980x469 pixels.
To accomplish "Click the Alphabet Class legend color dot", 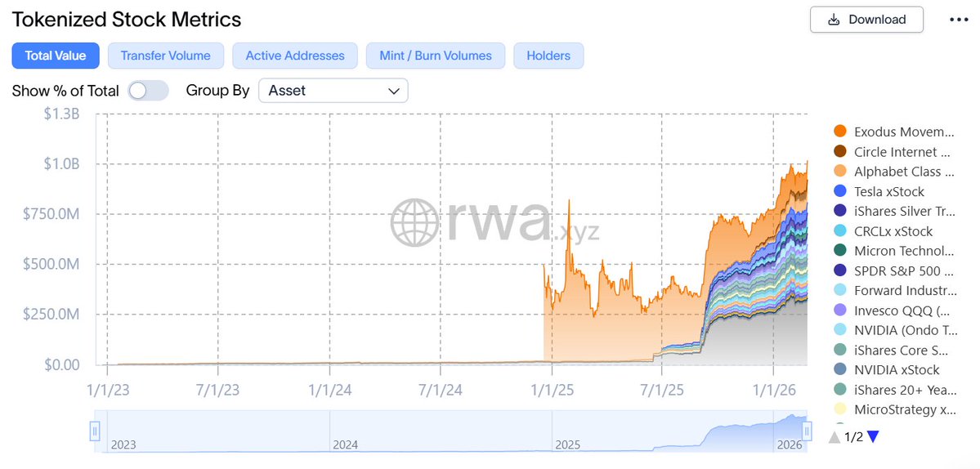I will pos(839,172).
